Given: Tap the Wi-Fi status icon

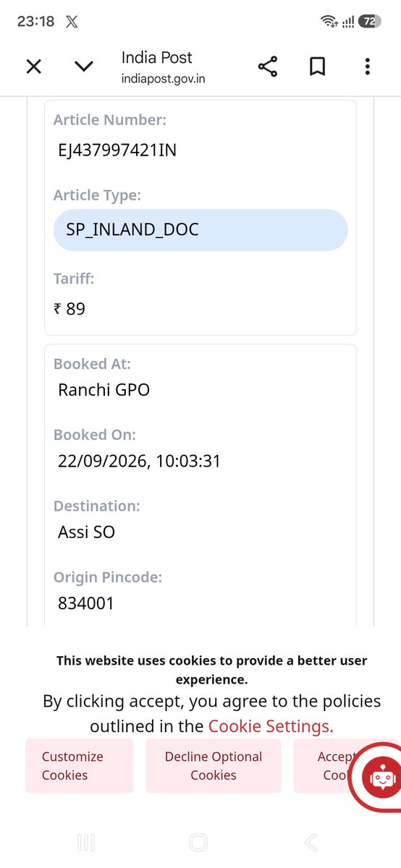Looking at the screenshot, I should click(331, 22).
